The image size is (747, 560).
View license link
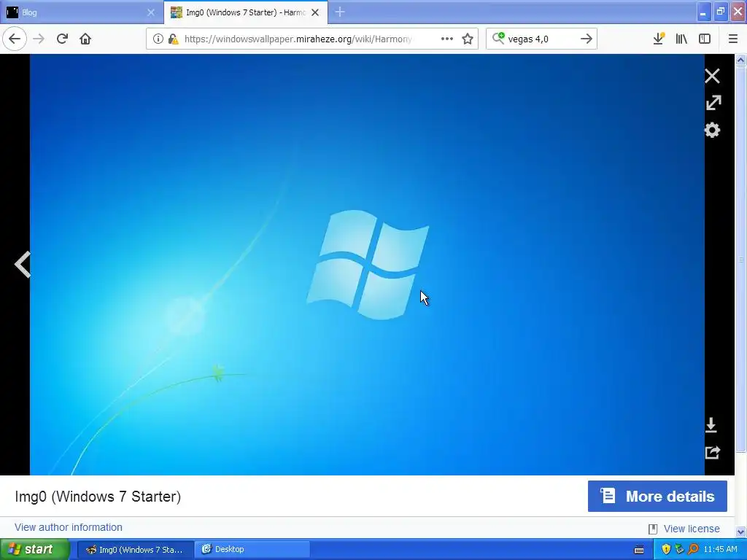pos(692,529)
